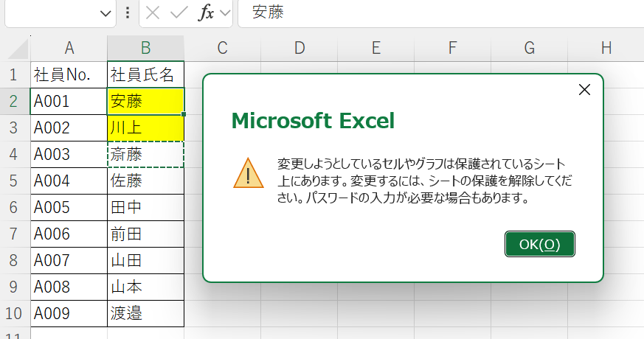The height and width of the screenshot is (339, 644).
Task: Select column H header
Action: (606, 48)
